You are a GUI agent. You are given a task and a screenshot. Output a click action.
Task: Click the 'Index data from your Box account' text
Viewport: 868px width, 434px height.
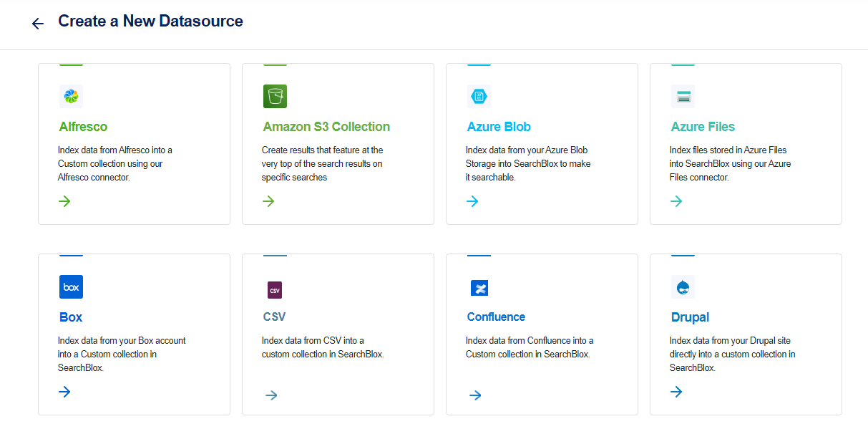(x=122, y=355)
